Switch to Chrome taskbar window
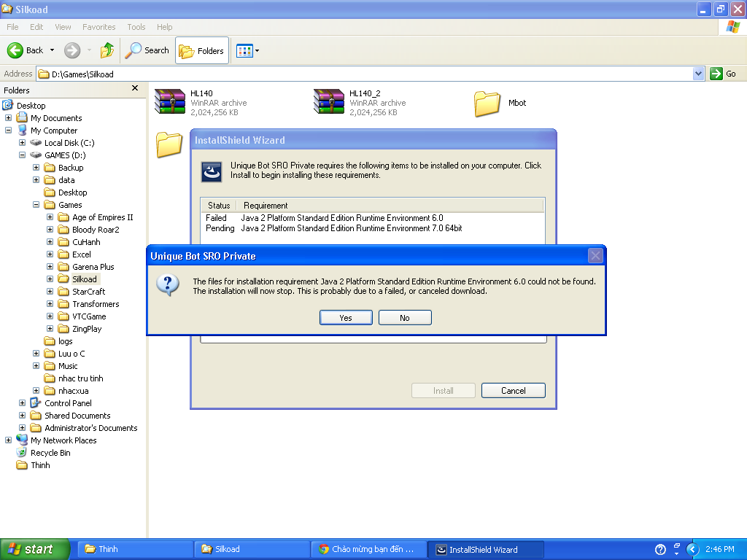Image resolution: width=747 pixels, height=560 pixels. point(368,549)
